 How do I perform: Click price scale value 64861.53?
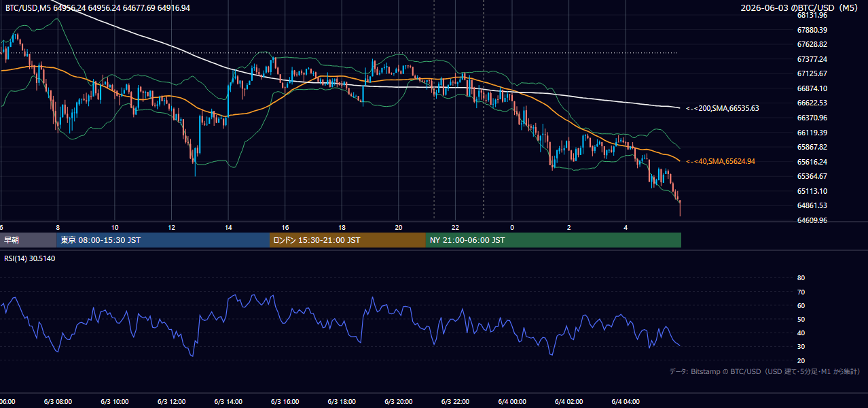(812, 205)
